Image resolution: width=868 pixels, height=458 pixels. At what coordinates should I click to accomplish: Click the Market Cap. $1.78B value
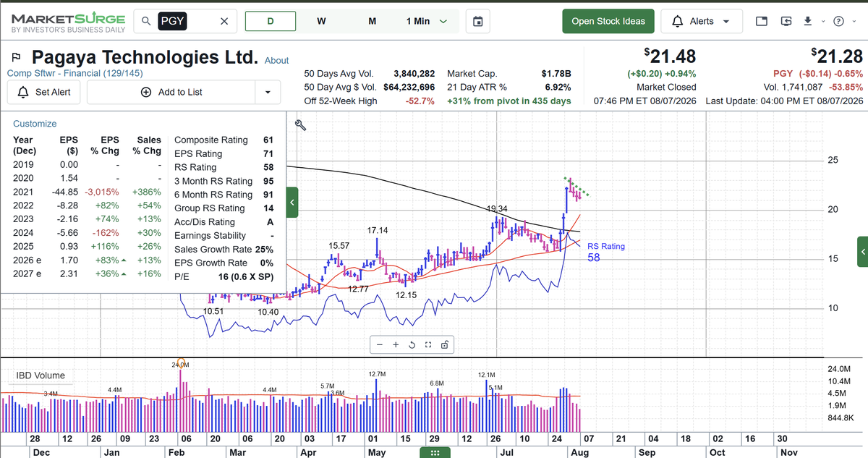[x=556, y=74]
